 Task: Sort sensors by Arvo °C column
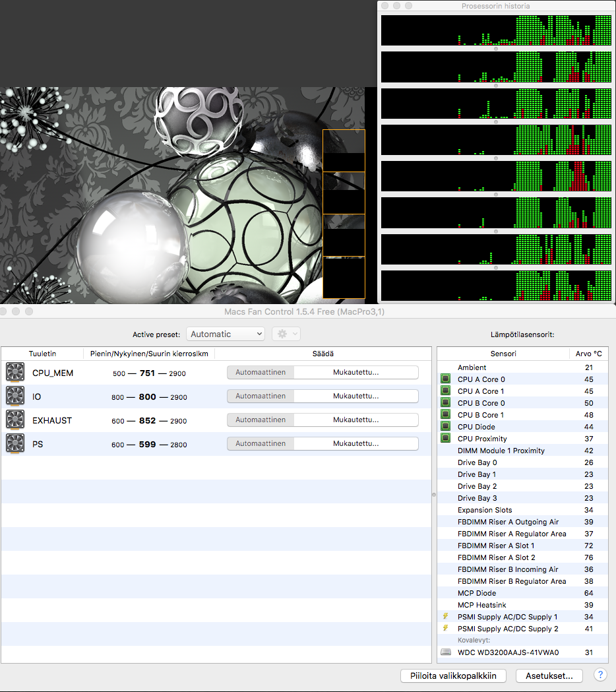(588, 354)
